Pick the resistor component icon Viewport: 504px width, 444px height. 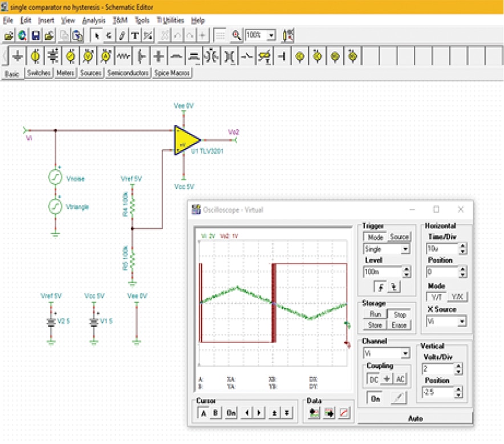point(124,57)
